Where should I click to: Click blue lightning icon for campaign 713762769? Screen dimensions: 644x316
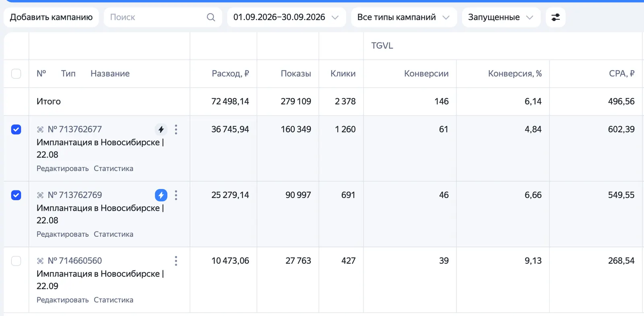(x=161, y=195)
